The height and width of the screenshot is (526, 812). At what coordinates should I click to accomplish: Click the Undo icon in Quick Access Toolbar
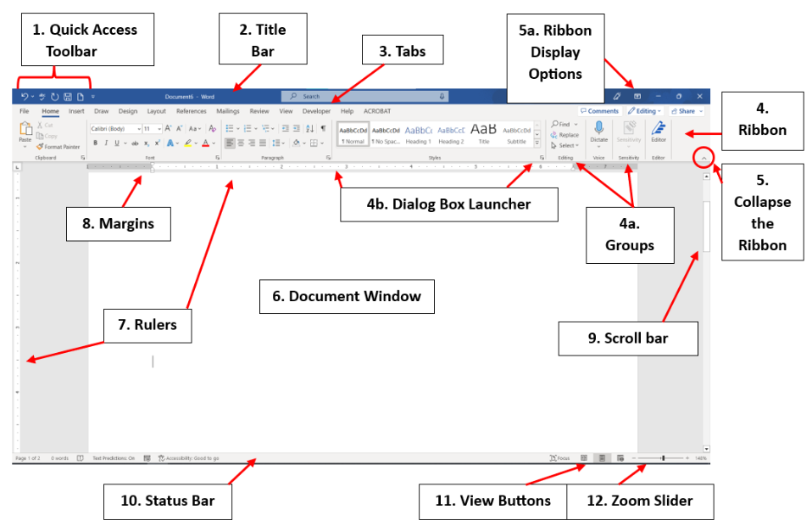coord(25,97)
